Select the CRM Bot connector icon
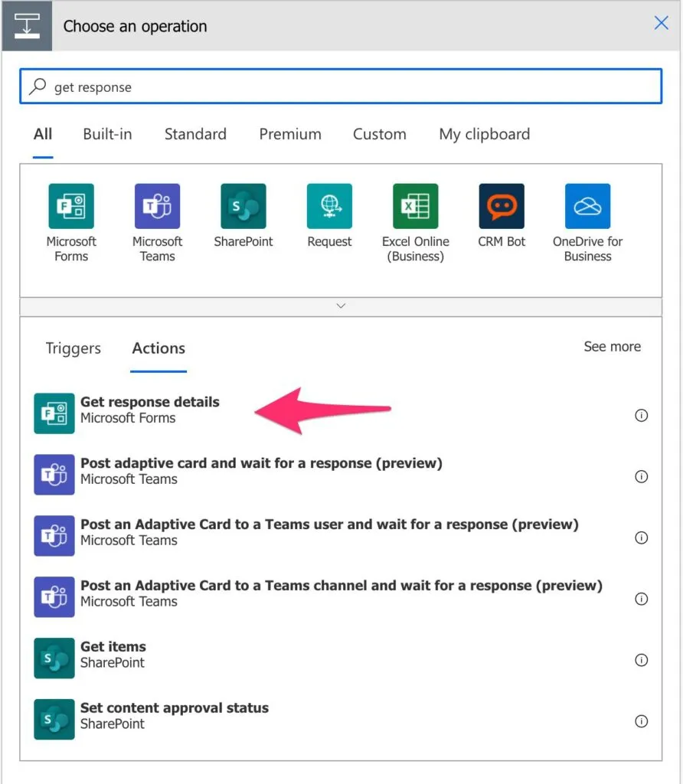Viewport: 683px width, 784px height. (x=502, y=206)
